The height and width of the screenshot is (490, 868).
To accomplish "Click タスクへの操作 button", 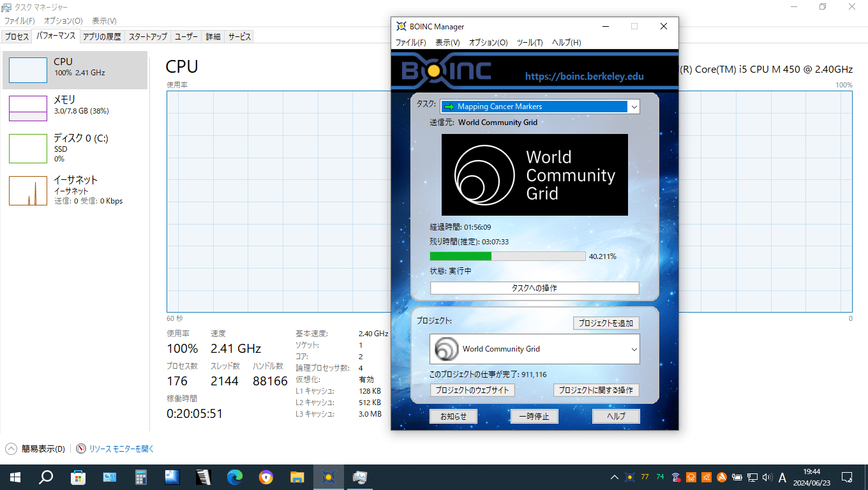I will coord(535,288).
